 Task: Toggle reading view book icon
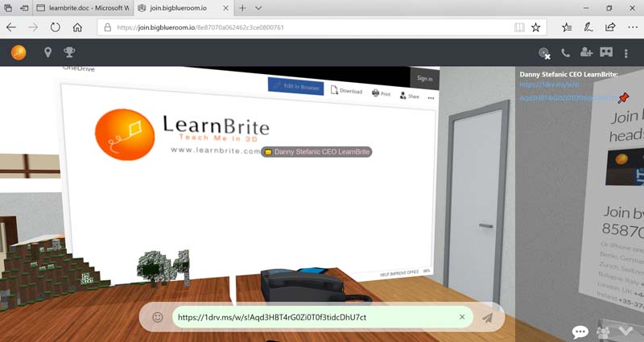tap(519, 27)
